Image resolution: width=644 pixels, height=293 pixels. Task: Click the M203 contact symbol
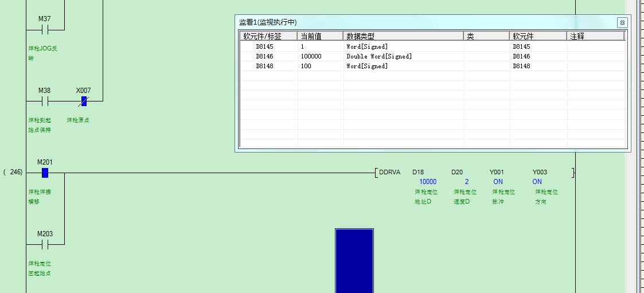point(45,245)
